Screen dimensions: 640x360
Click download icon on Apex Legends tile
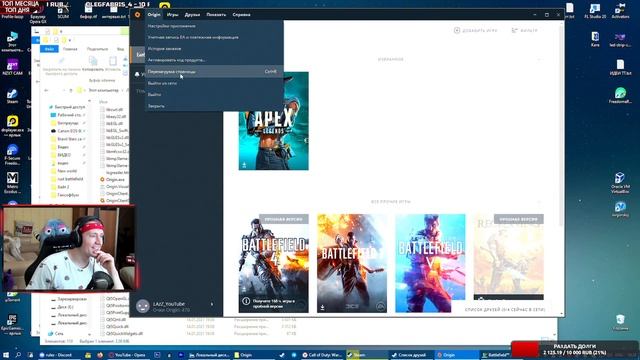(x=244, y=165)
